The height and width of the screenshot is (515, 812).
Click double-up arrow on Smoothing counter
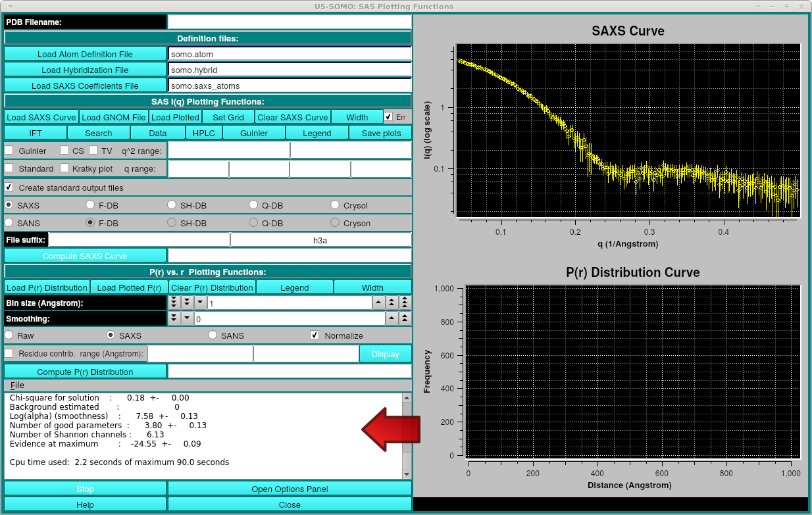click(405, 318)
